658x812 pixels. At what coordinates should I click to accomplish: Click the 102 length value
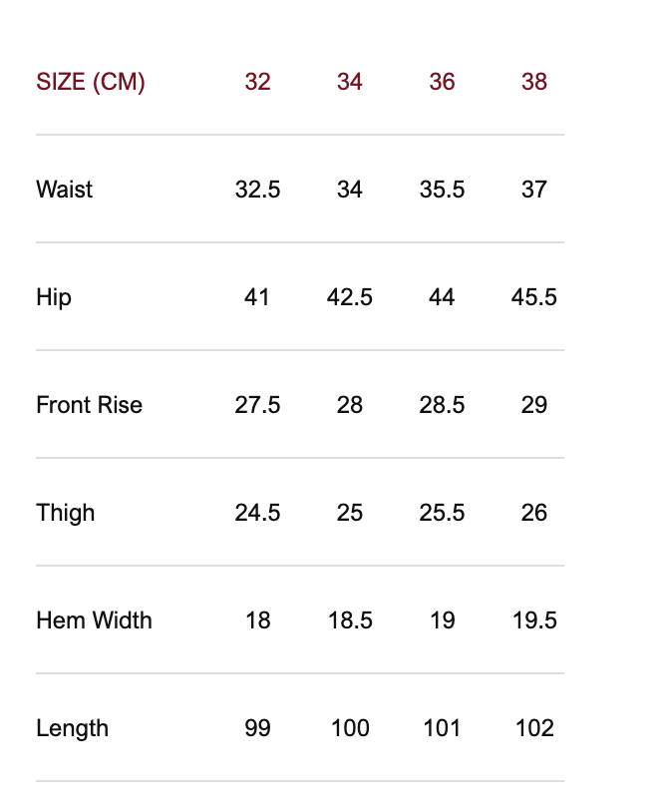(x=534, y=728)
